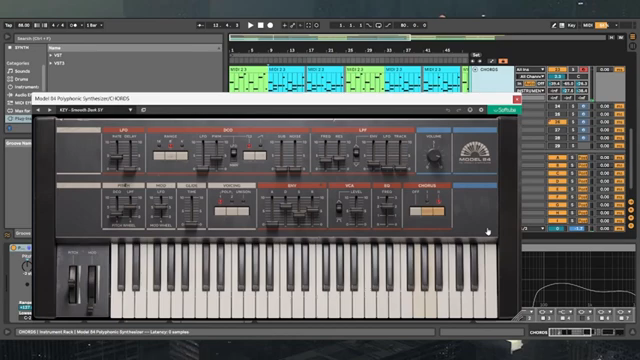This screenshot has height=360, width=640.
Task: Click the Play button in Ableton transport
Action: 251,25
